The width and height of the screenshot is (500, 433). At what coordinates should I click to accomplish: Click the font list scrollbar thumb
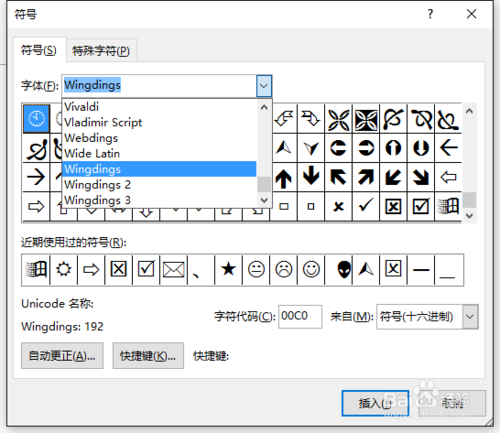[264, 184]
